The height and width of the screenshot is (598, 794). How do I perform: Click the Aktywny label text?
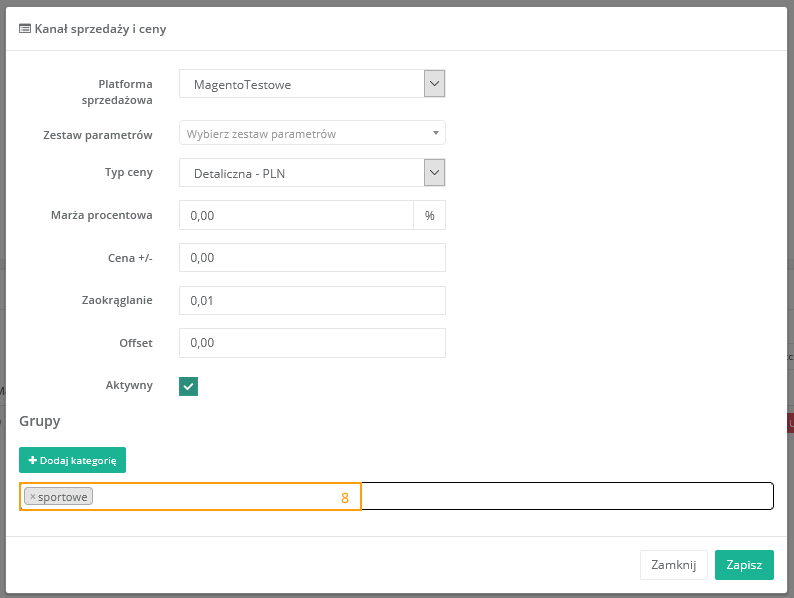[x=129, y=385]
